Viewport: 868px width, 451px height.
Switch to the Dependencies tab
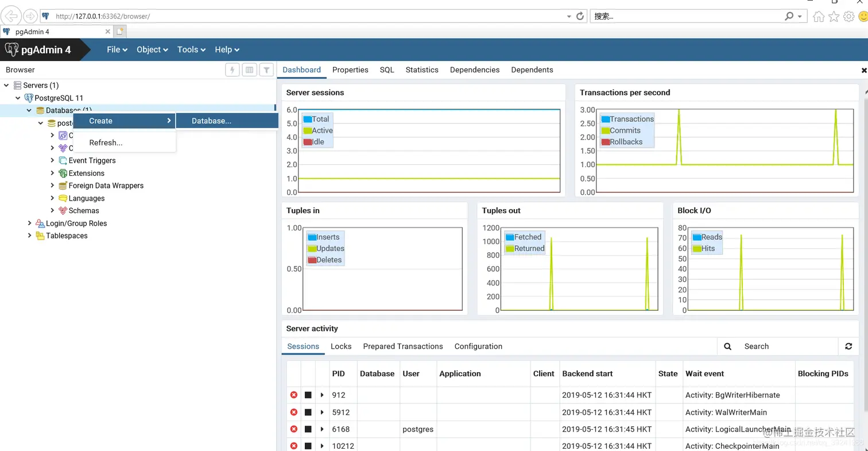475,70
